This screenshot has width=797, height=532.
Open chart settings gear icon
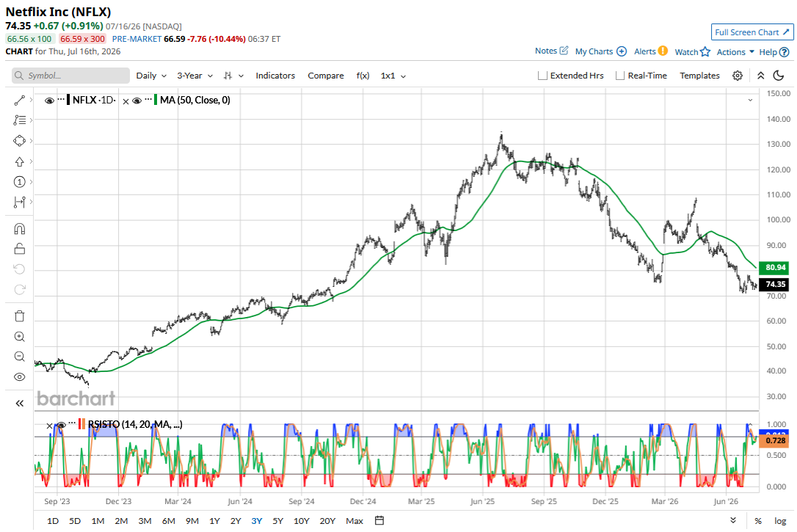(x=738, y=76)
